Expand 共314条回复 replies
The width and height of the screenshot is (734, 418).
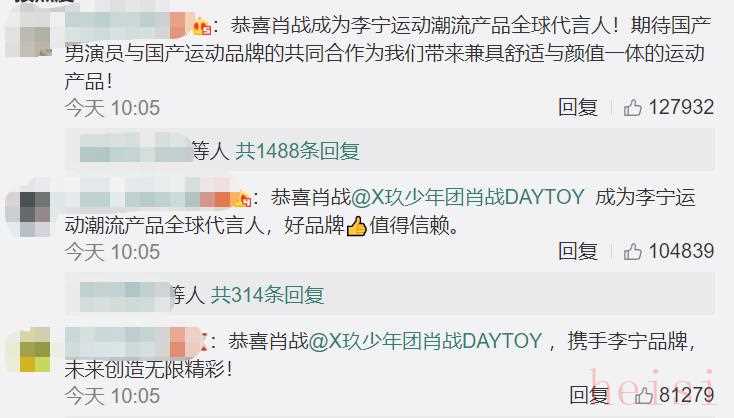tap(267, 295)
